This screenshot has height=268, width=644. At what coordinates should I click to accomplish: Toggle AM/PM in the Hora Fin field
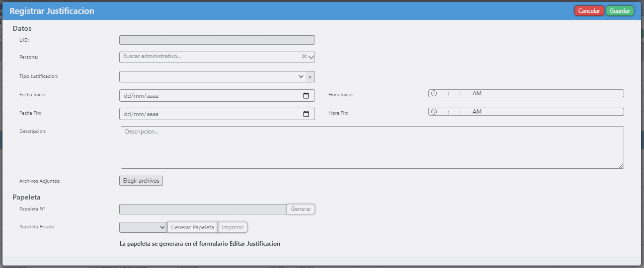[477, 112]
